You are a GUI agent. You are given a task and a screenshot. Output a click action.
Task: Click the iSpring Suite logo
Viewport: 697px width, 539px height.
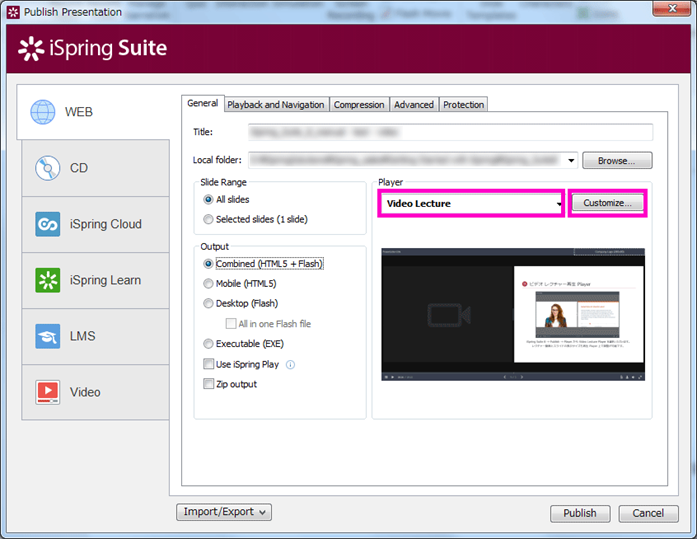92,48
